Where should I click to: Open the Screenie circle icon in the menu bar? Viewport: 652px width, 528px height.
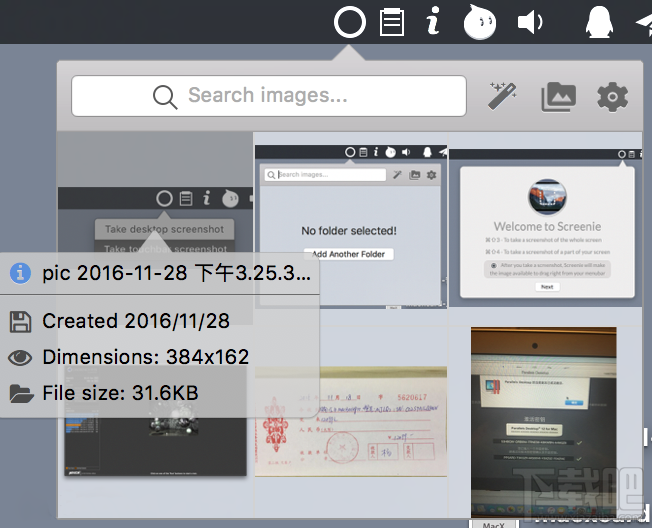(x=350, y=22)
